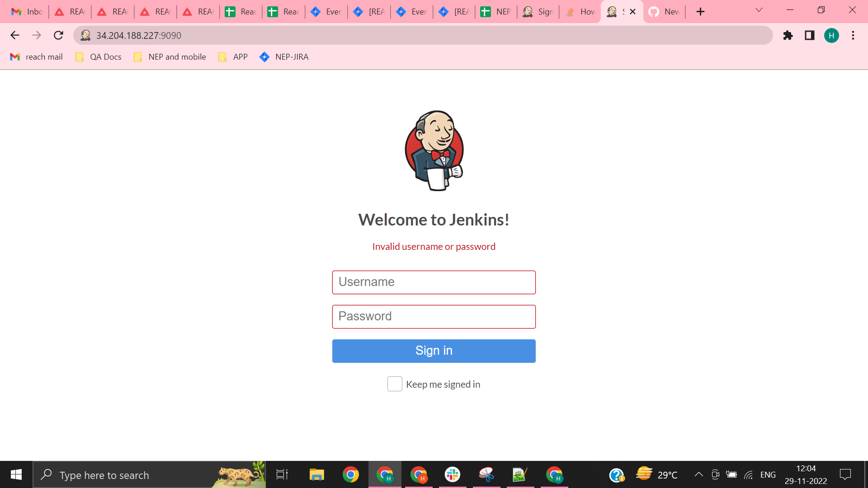This screenshot has height=488, width=868.
Task: Expand the tab search dropdown arrow
Action: 759,10
